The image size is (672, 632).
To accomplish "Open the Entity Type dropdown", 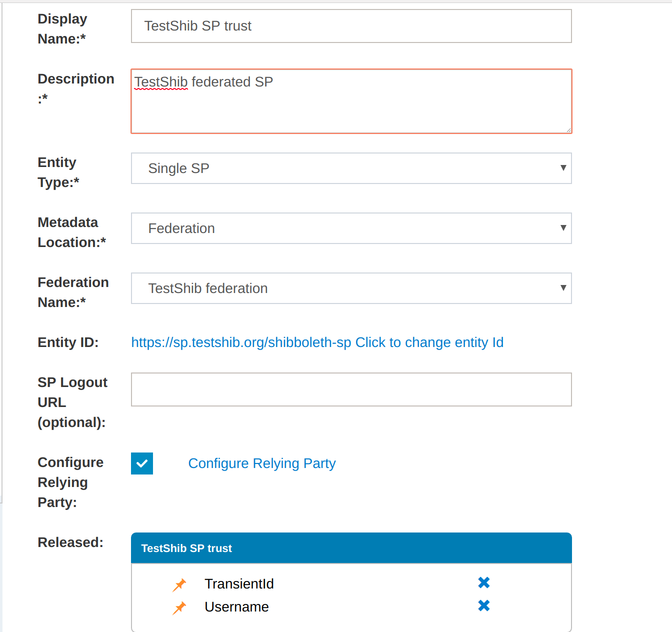I will coord(351,168).
